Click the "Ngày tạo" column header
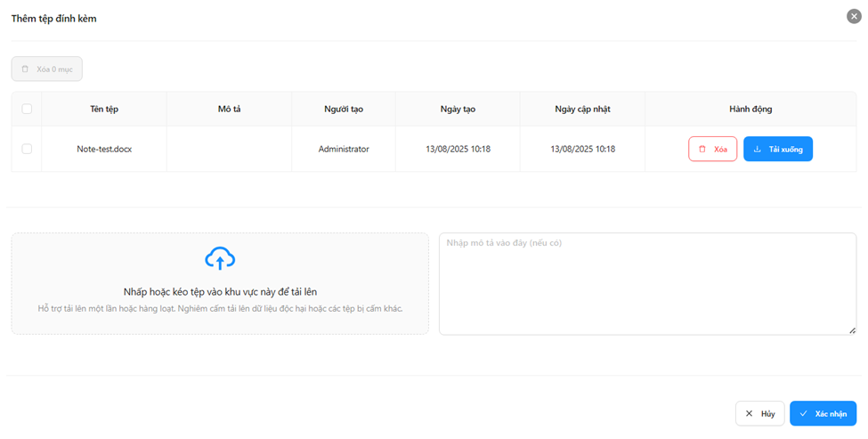 pyautogui.click(x=458, y=110)
